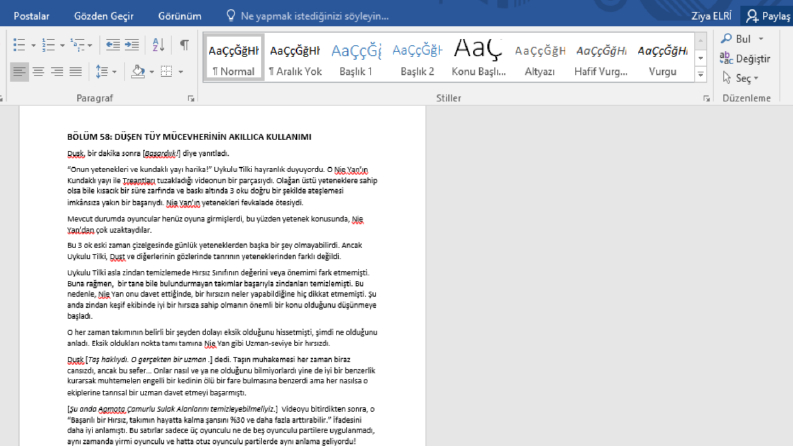Screen dimensions: 793x446
Task: Apply the Vurgu style
Action: (663, 57)
